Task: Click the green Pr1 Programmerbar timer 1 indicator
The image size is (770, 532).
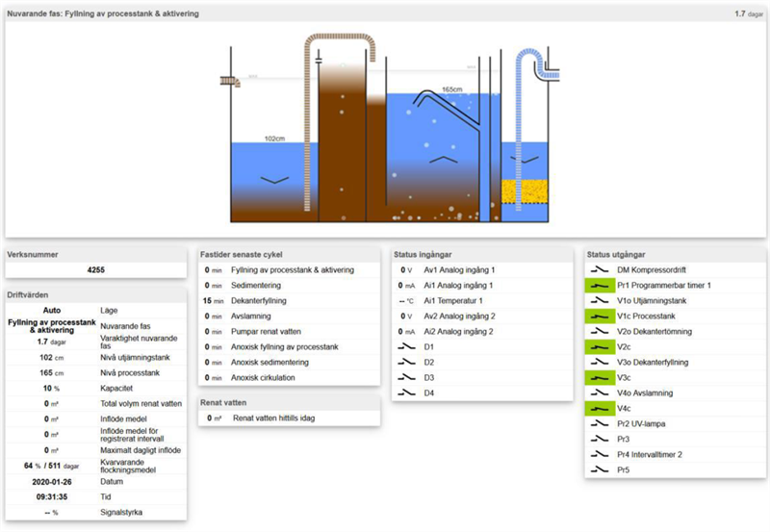Action: pos(598,285)
